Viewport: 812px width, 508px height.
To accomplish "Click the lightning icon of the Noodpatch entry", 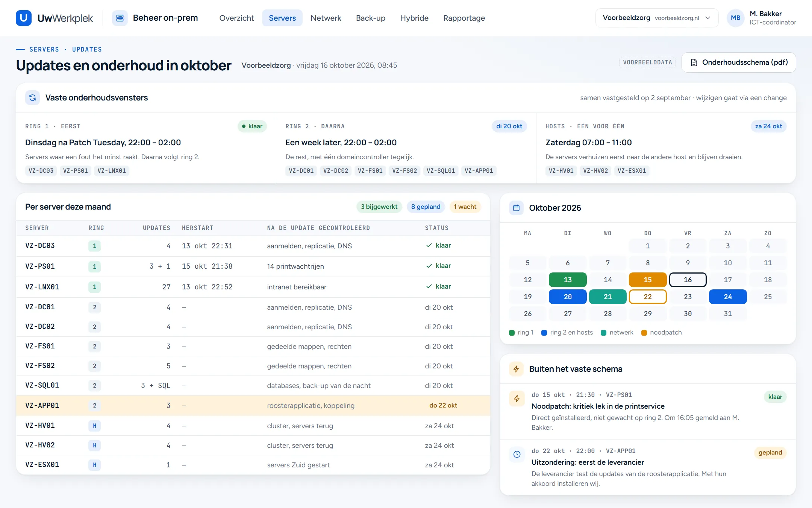I will coord(517,398).
